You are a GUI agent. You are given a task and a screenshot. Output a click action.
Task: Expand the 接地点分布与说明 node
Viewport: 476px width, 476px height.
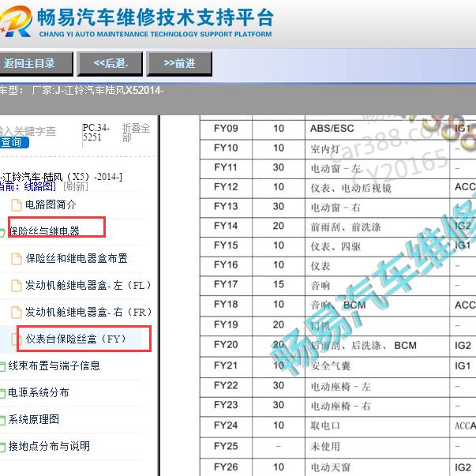click(49, 446)
